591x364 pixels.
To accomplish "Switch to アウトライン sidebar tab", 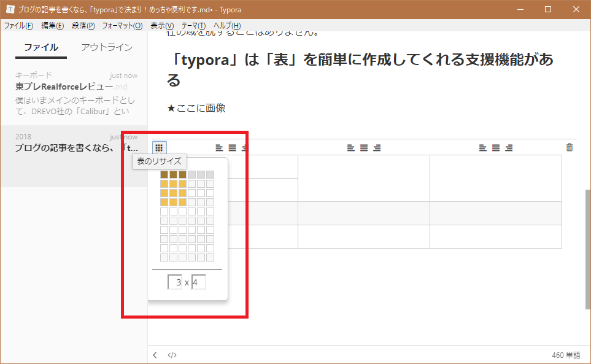I will pos(107,47).
